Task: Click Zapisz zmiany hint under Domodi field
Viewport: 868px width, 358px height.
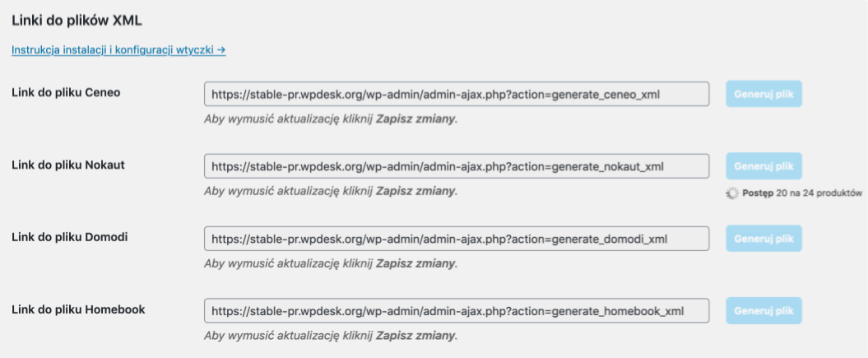Action: [415, 263]
